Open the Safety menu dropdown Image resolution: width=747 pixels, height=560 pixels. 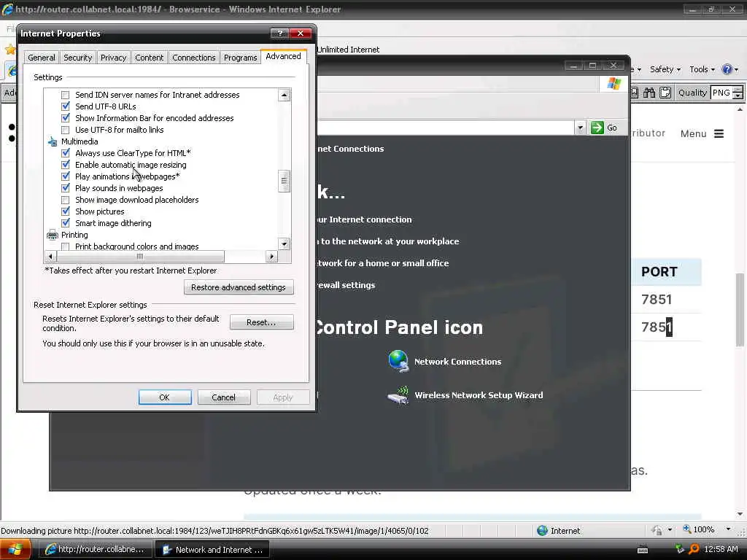coord(665,69)
